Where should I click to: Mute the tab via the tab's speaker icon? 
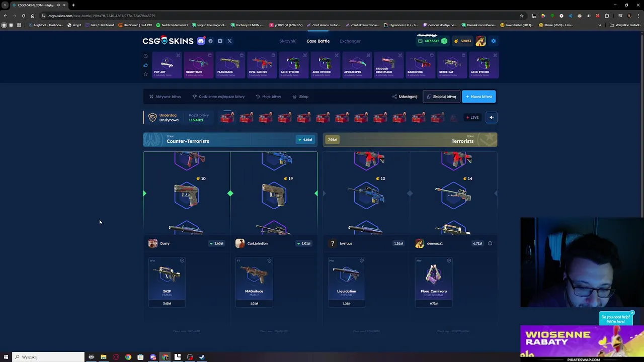[x=58, y=5]
